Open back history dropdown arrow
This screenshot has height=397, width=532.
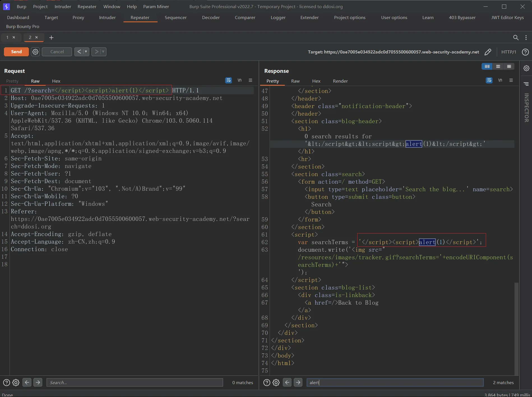pyautogui.click(x=86, y=52)
